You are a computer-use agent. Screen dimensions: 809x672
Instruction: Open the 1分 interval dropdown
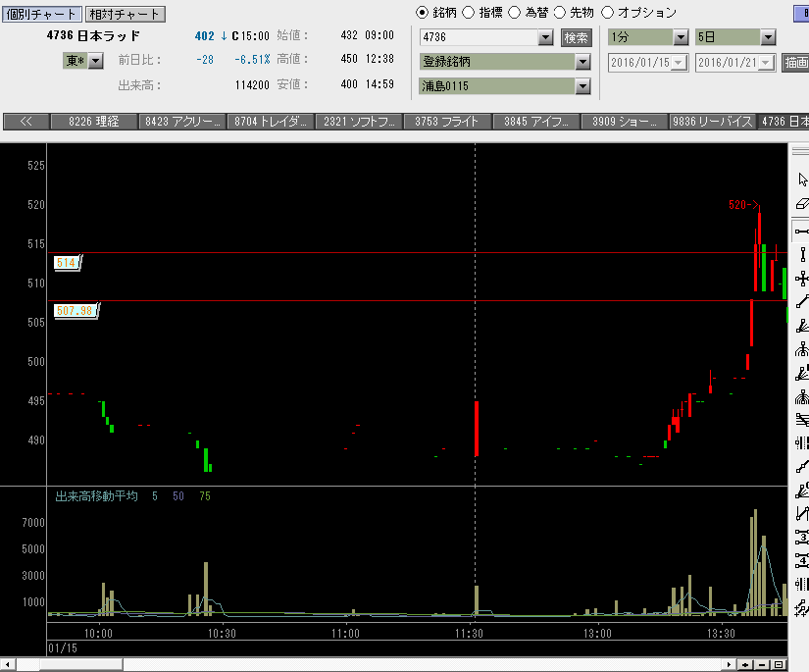[x=682, y=37]
